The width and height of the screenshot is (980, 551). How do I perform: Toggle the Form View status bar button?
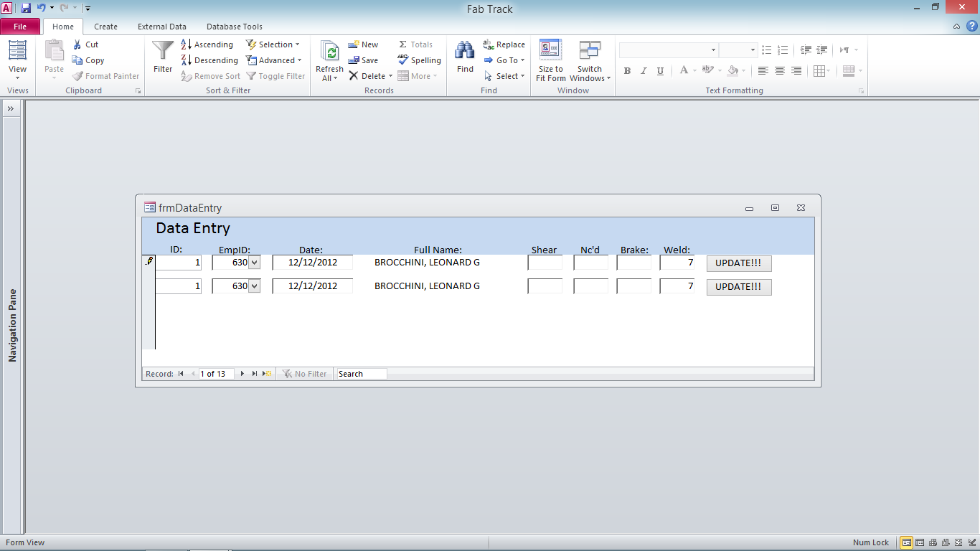(908, 543)
